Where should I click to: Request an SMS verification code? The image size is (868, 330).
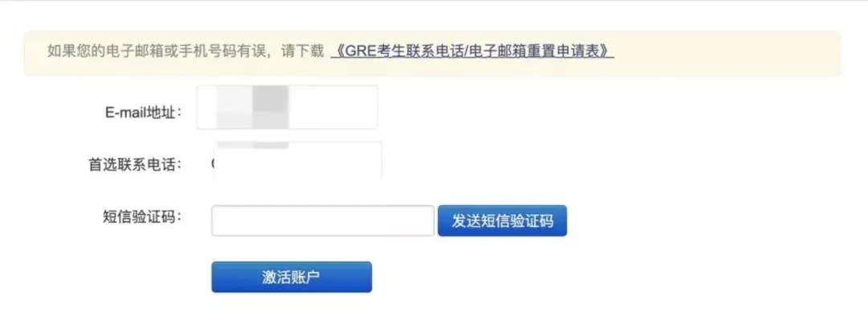[x=502, y=221]
